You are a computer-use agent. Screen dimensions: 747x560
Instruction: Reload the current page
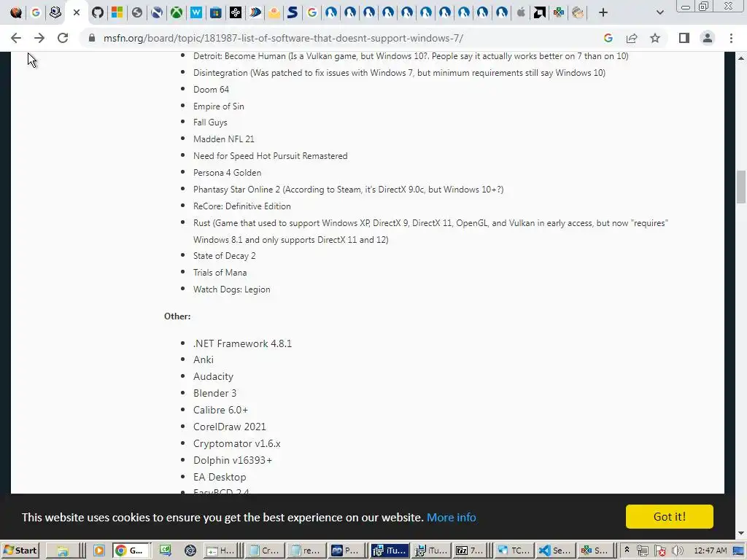coord(63,38)
